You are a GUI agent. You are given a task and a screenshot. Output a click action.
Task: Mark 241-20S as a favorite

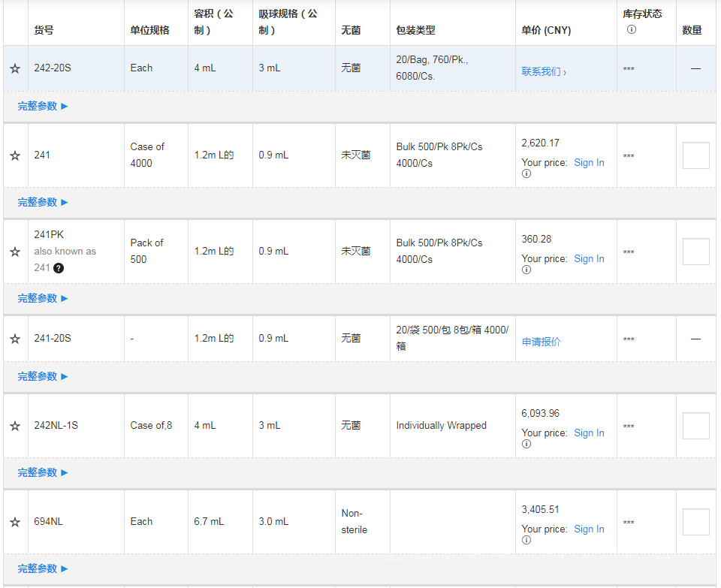coord(15,339)
